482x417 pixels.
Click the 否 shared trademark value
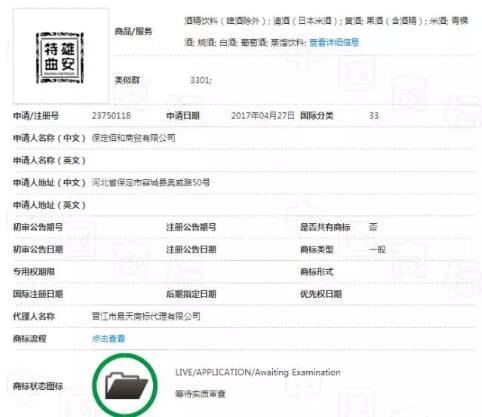point(373,227)
